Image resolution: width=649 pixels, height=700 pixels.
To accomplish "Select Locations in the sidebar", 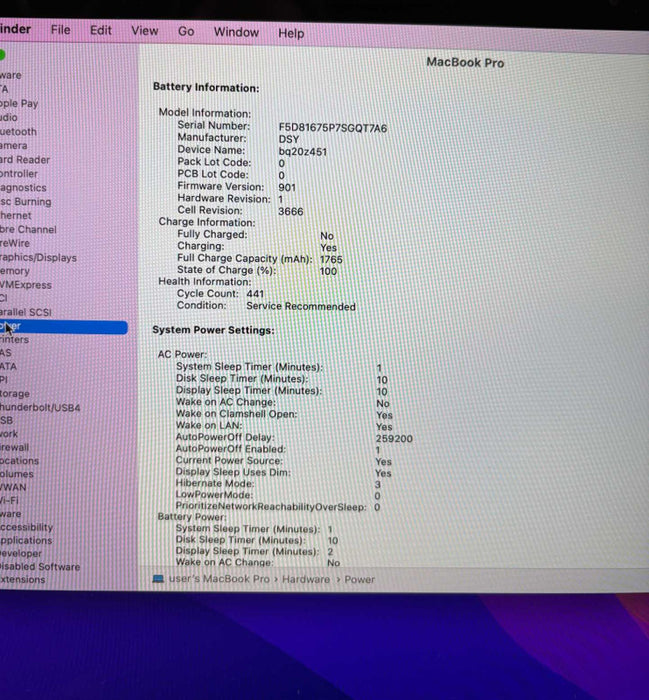I will tap(19, 460).
